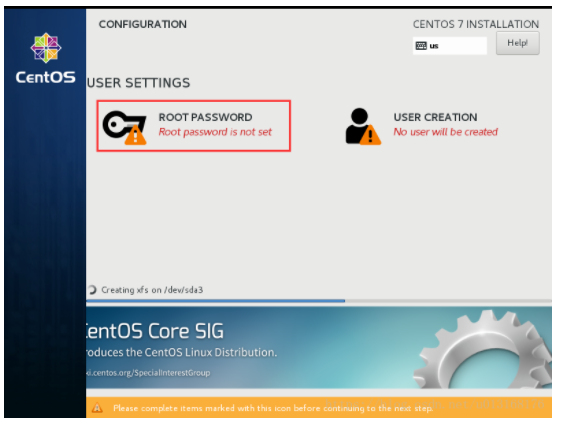This screenshot has width=562, height=422.
Task: Click the USER SETTINGS heading
Action: click(x=138, y=83)
